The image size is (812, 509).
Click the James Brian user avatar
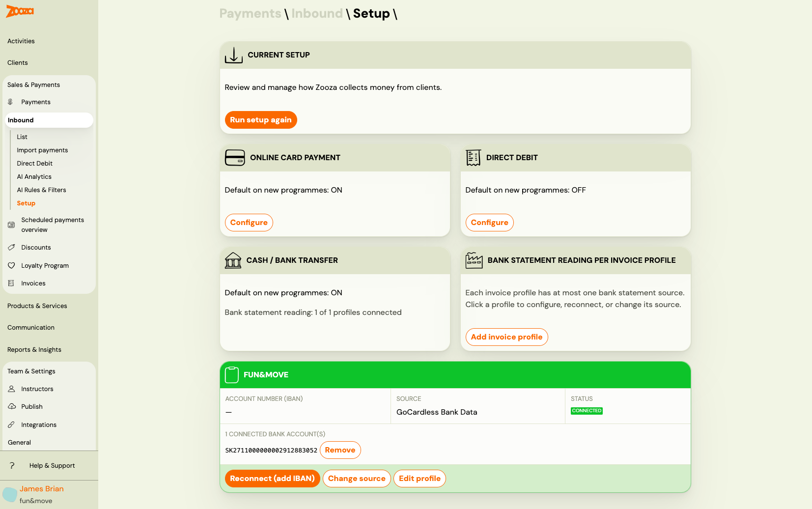(x=10, y=494)
